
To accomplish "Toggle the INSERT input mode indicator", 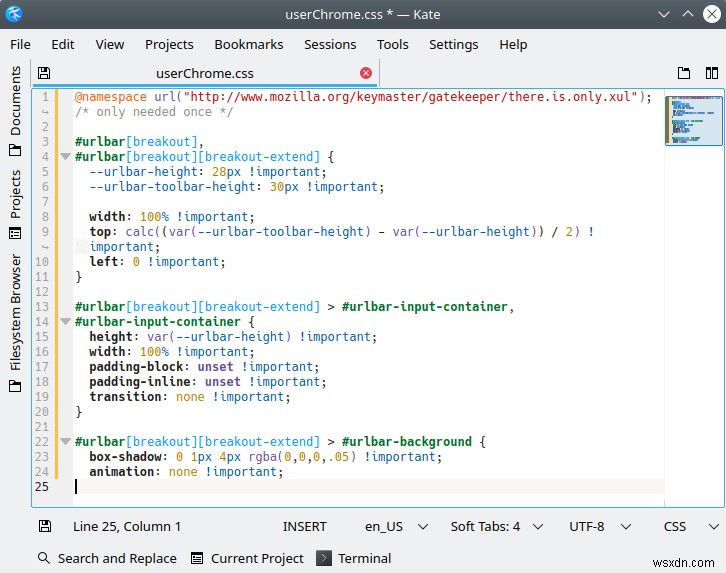I will coord(305,526).
